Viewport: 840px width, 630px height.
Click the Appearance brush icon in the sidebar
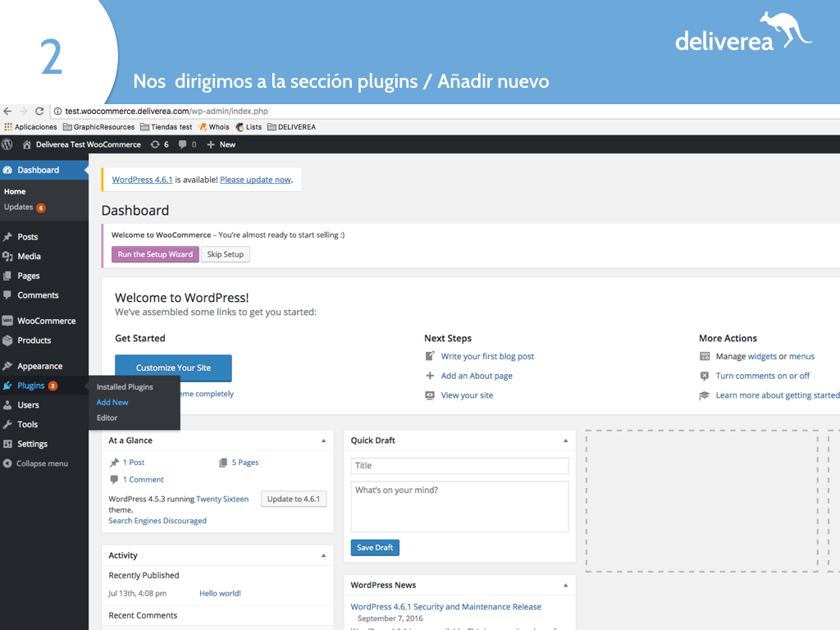point(7,366)
